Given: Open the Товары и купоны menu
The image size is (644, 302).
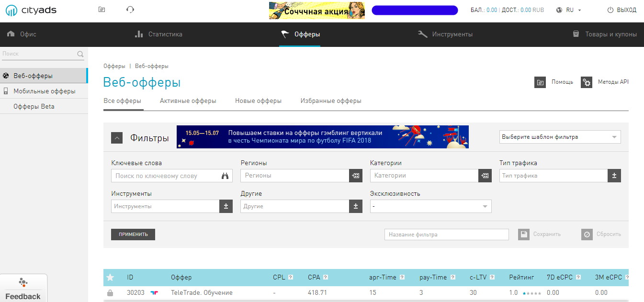Looking at the screenshot, I should (605, 34).
